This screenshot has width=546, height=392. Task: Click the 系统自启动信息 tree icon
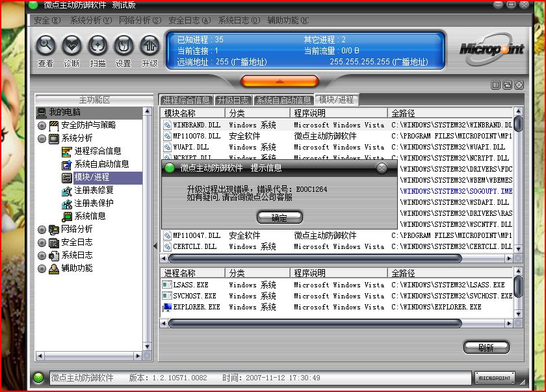click(66, 164)
